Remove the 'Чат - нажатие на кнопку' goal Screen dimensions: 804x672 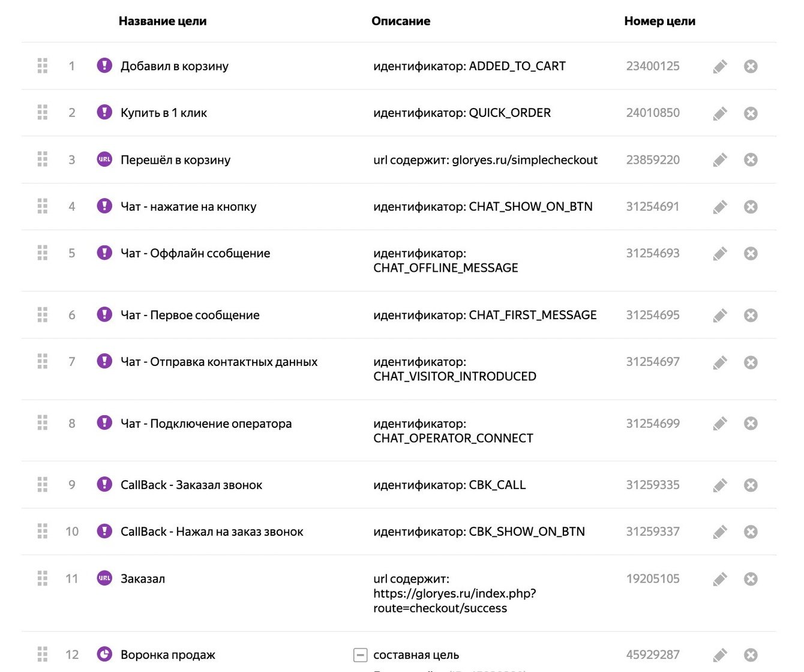[751, 207]
